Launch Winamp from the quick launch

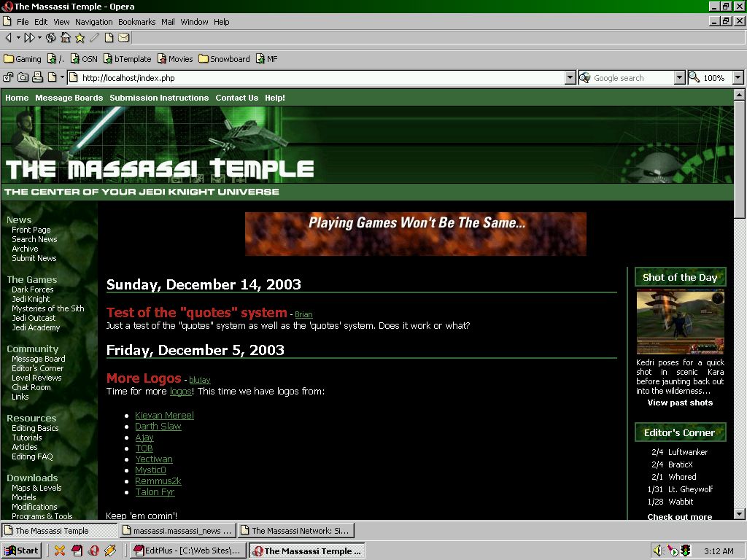tap(110, 551)
